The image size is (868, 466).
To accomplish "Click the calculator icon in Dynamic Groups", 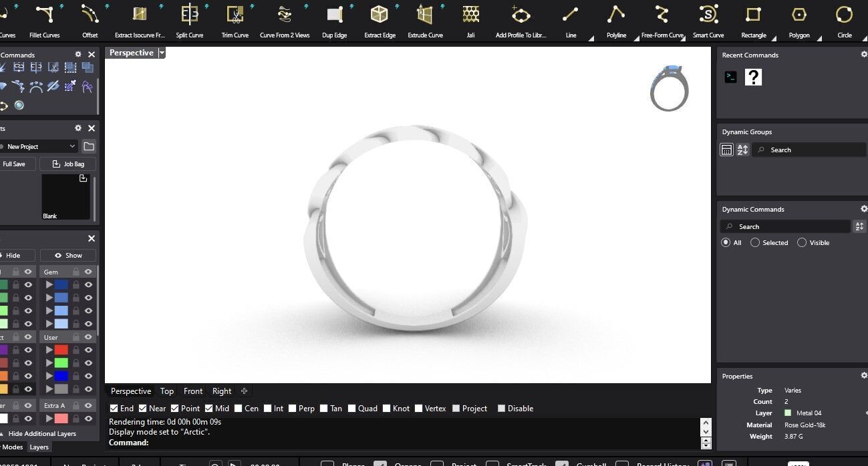I will click(x=726, y=150).
